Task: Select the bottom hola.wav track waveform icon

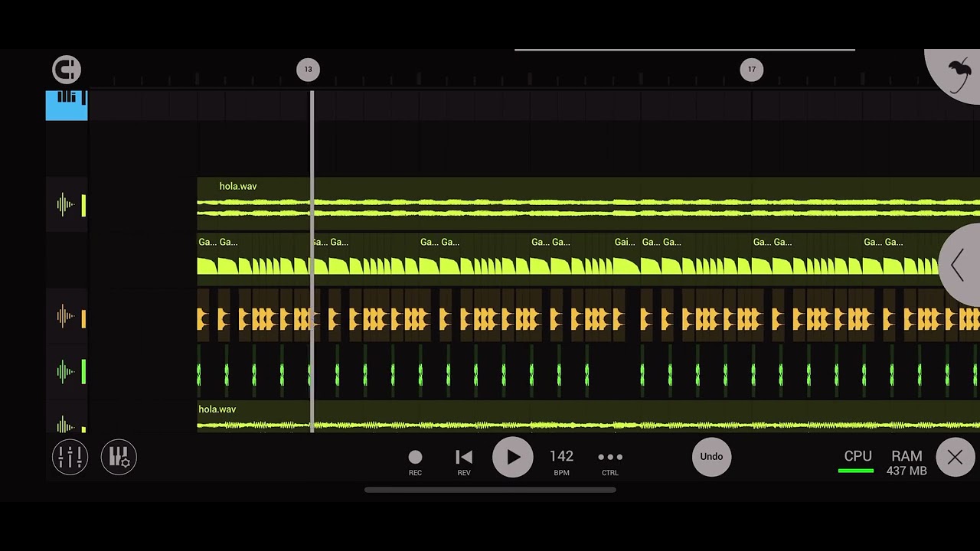Action: [x=65, y=425]
